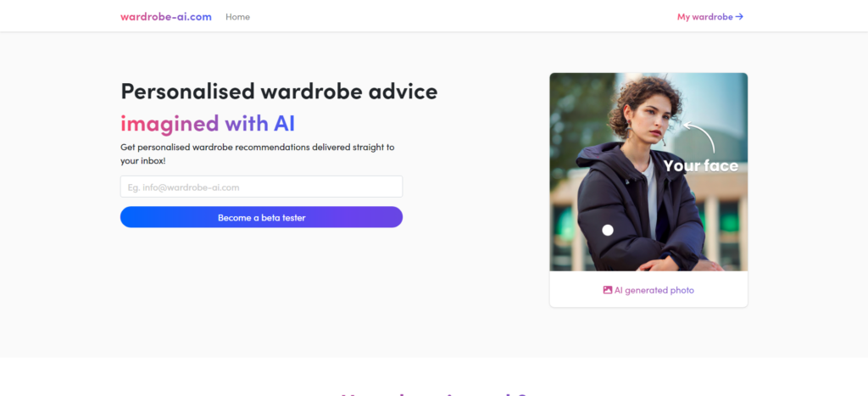Click the personalised recommendations description paragraph
Image resolution: width=868 pixels, height=396 pixels.
258,153
